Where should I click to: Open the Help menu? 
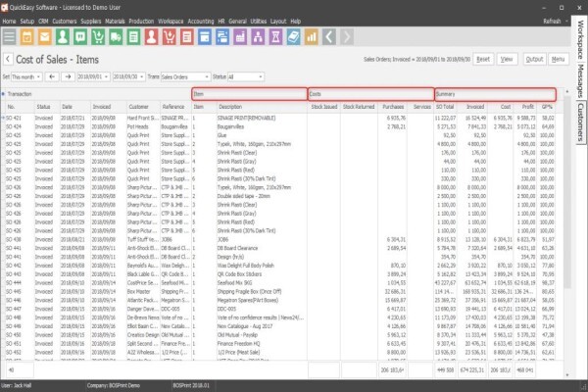pos(296,22)
